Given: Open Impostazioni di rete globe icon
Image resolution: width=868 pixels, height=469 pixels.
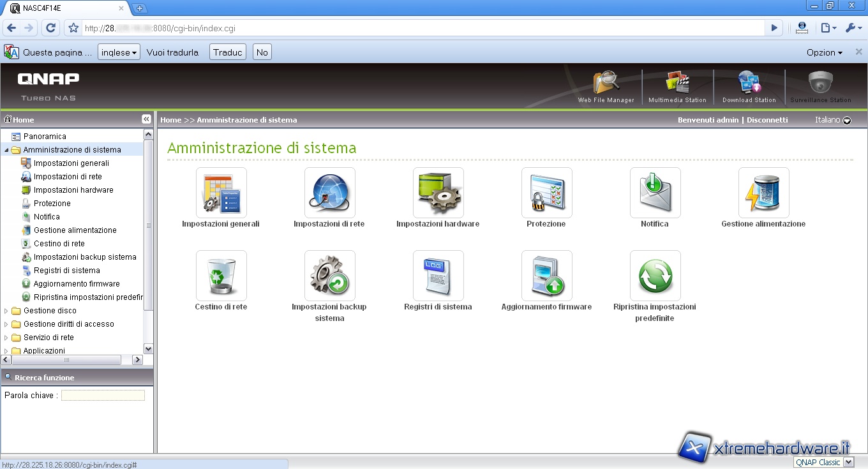Looking at the screenshot, I should coord(329,193).
